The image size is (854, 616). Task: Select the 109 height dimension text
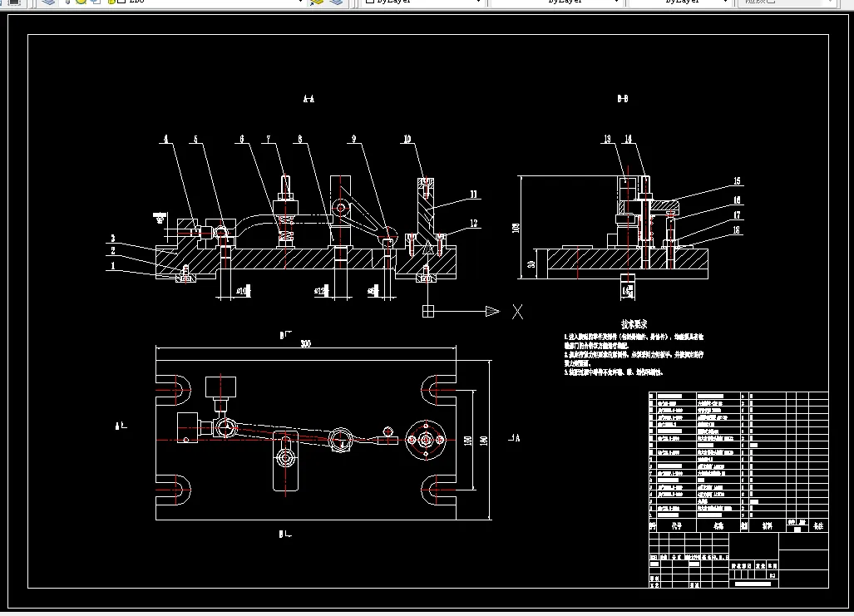[x=516, y=227]
